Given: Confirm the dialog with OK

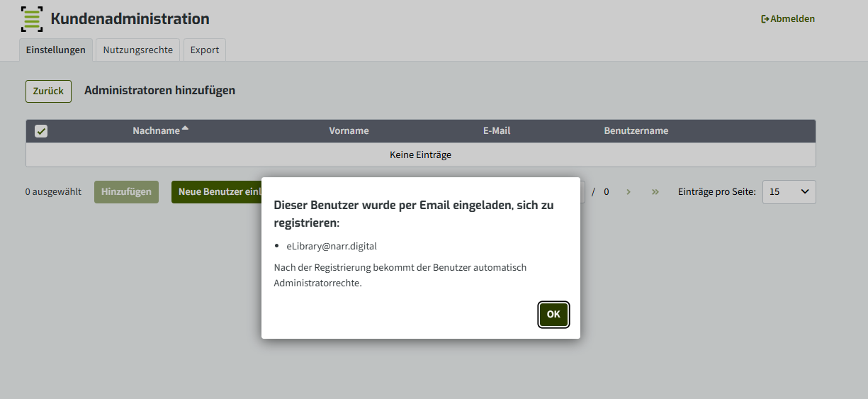Looking at the screenshot, I should coord(553,314).
